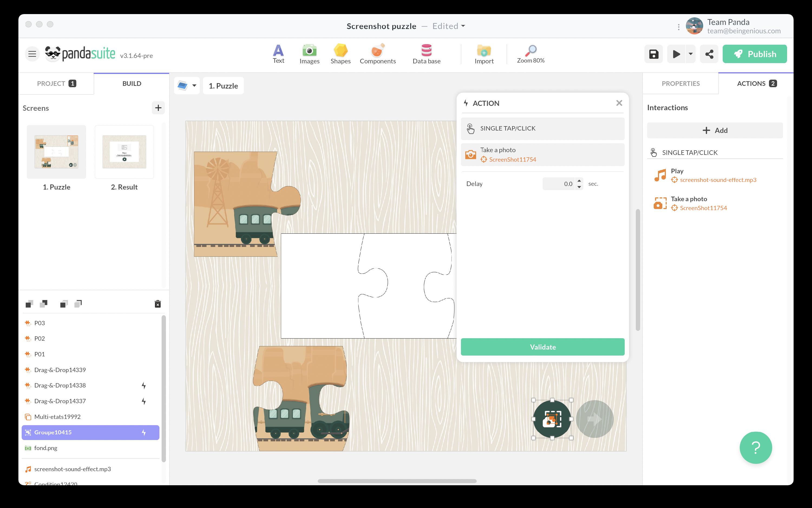Switch to the PROPERTIES tab

pyautogui.click(x=680, y=83)
